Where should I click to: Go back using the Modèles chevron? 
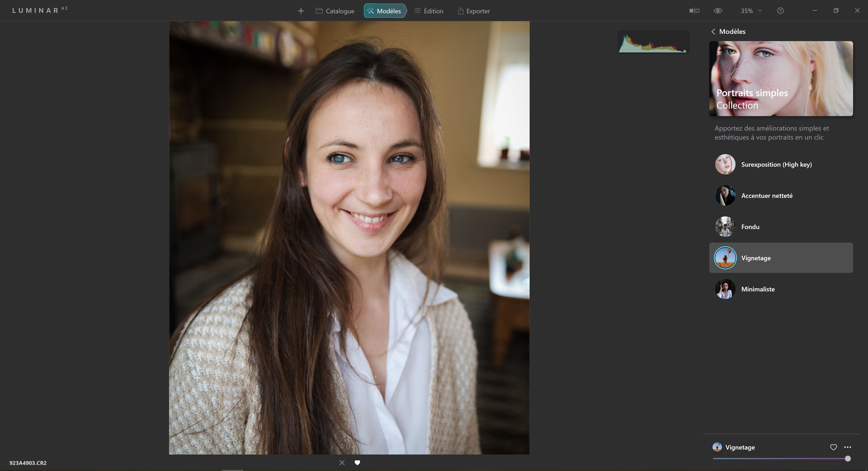point(713,32)
